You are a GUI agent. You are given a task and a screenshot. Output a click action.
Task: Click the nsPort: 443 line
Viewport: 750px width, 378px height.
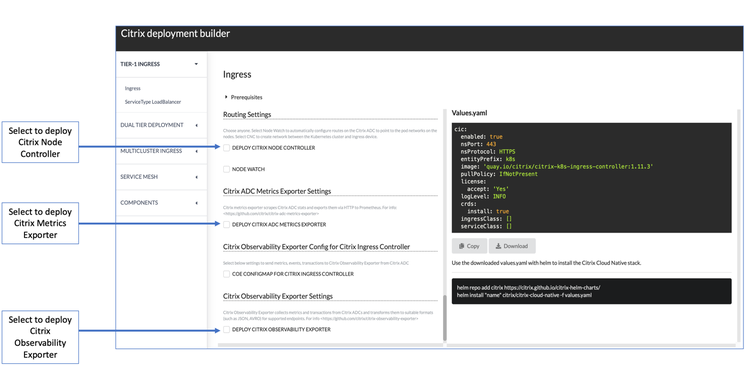tap(478, 144)
